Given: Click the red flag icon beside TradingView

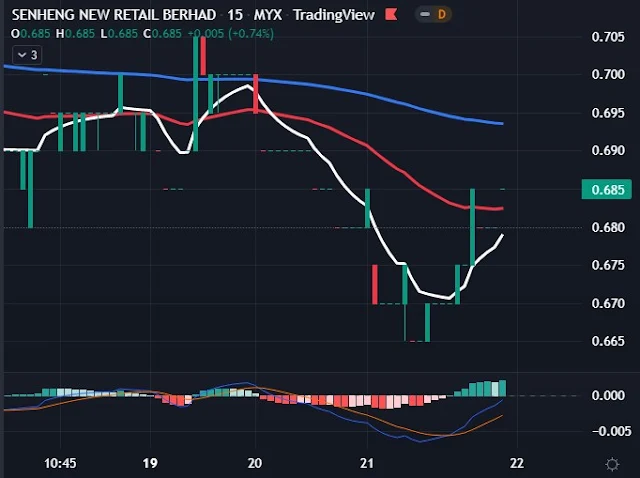Looking at the screenshot, I should click(x=391, y=15).
